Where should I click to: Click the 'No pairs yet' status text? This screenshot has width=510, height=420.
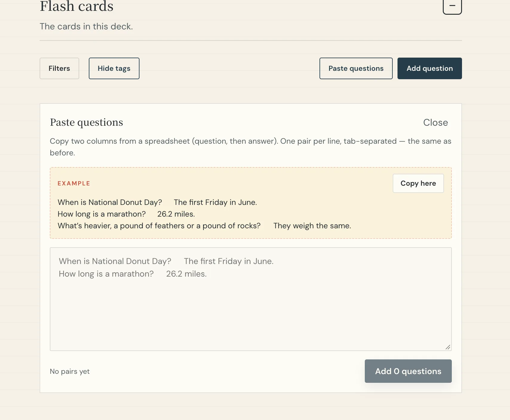70,371
